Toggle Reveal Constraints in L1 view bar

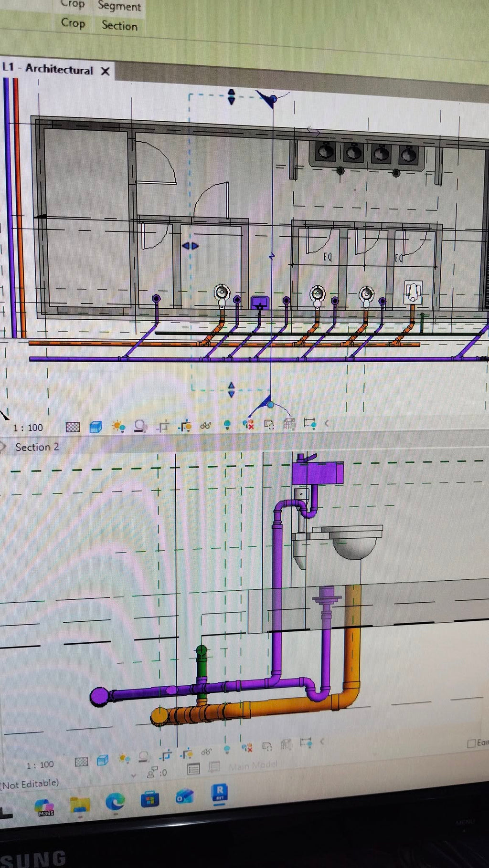pyautogui.click(x=310, y=423)
